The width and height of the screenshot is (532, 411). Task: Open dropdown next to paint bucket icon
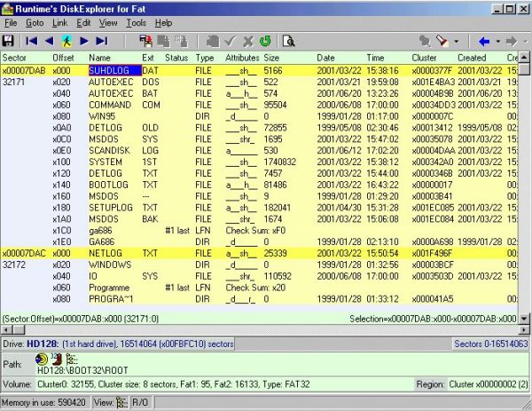coord(457,41)
